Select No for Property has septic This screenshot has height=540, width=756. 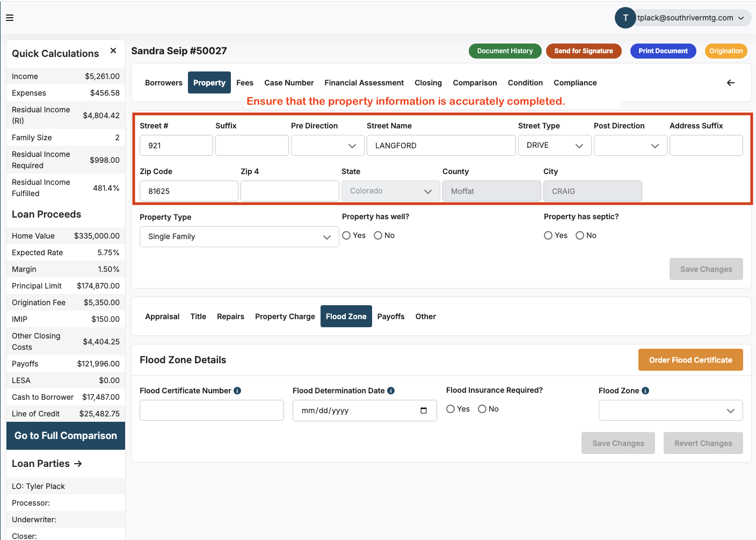click(x=580, y=235)
